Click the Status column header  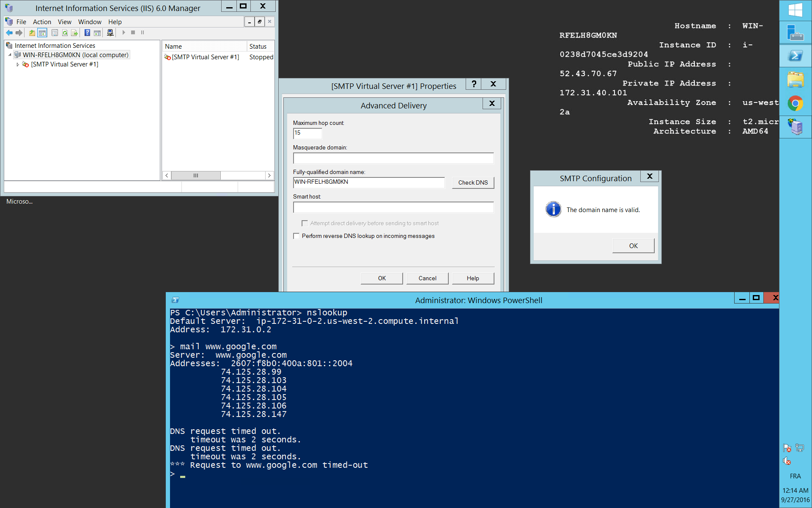point(261,47)
